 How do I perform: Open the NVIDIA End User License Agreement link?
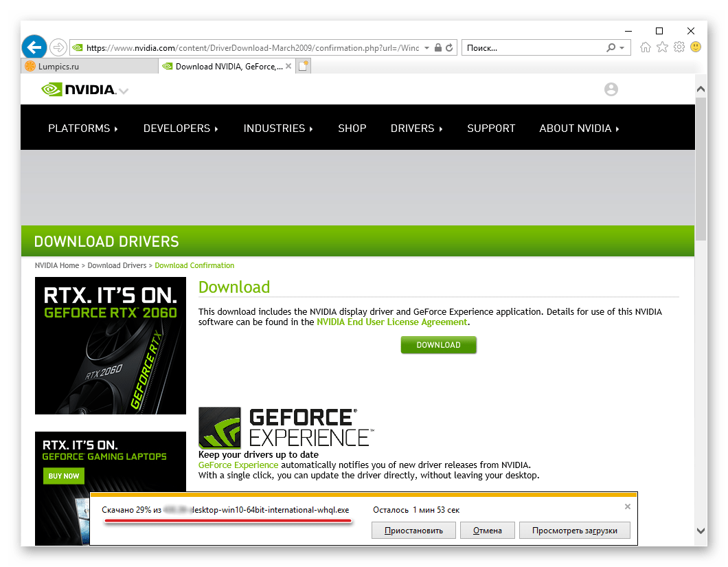[x=391, y=321]
